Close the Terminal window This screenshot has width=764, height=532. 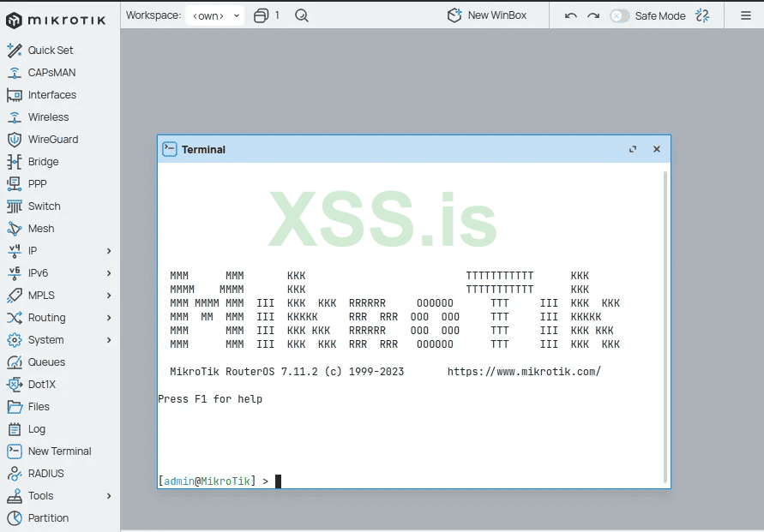tap(656, 149)
